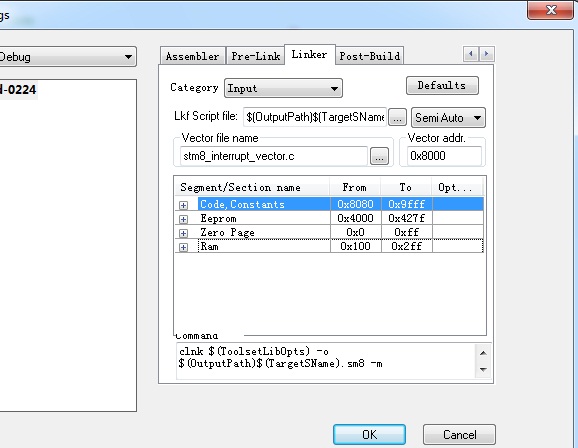Click Segment/Section name column header
578x448 pixels.
coord(252,187)
